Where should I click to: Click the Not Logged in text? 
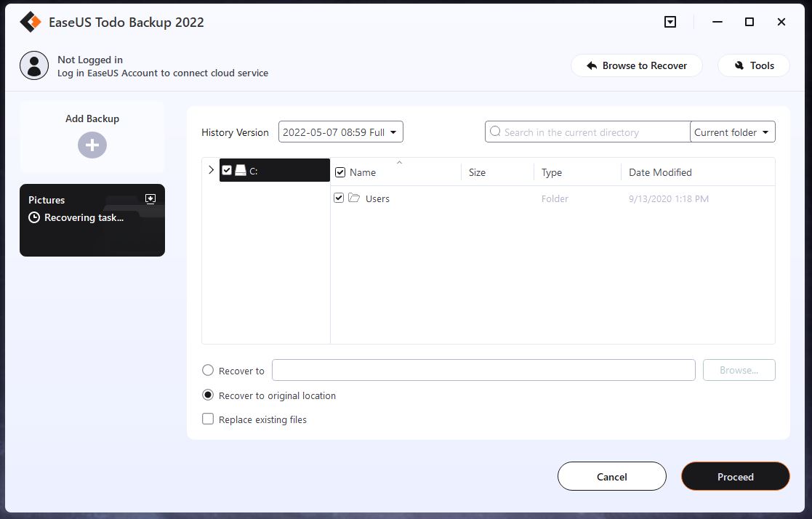[x=90, y=60]
